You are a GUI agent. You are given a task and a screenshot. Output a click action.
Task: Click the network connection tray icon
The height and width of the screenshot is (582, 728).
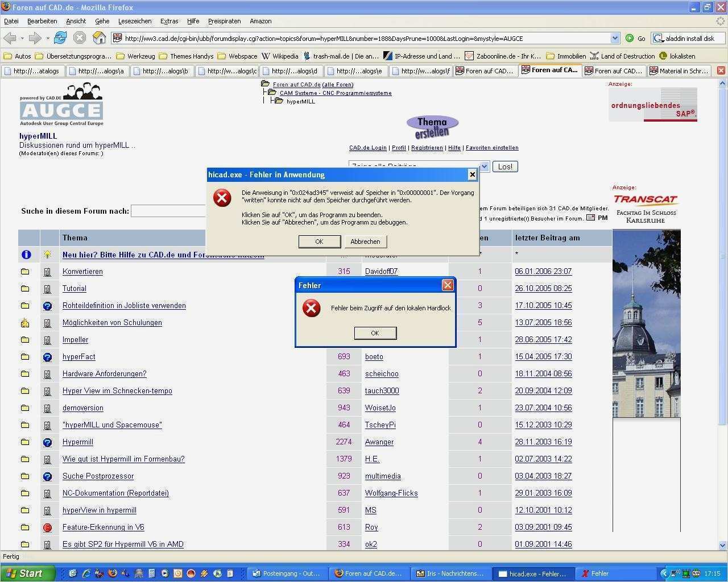click(675, 573)
